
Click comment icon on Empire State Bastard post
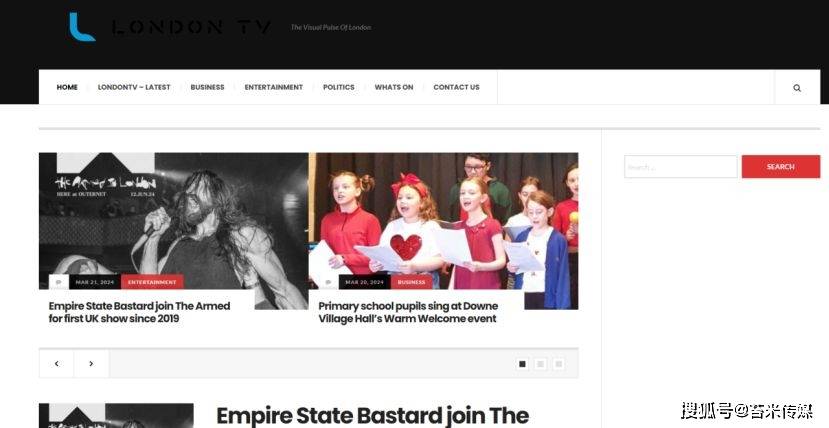click(x=59, y=282)
